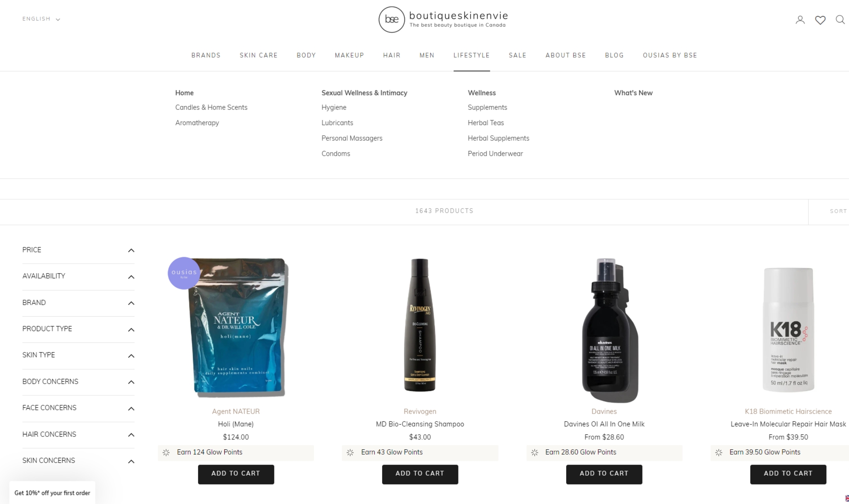
Task: Click Glow Points sparkle icon under Holi (Mane)
Action: (166, 453)
